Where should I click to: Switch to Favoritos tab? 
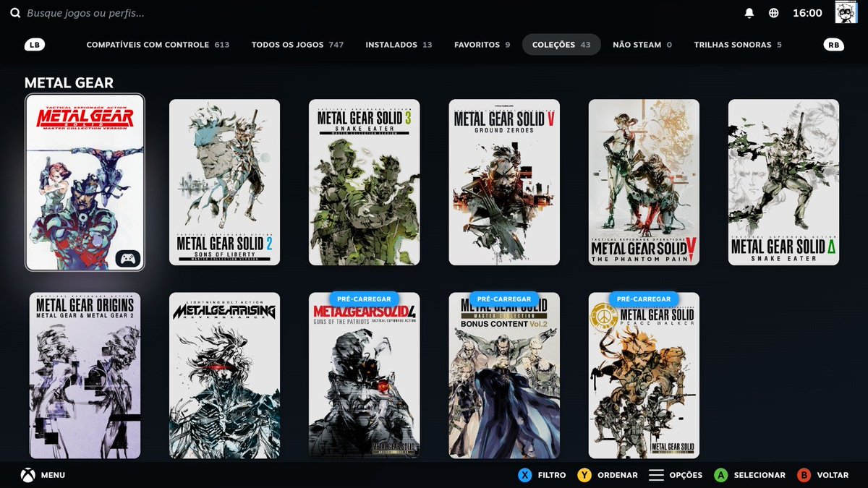(x=482, y=45)
